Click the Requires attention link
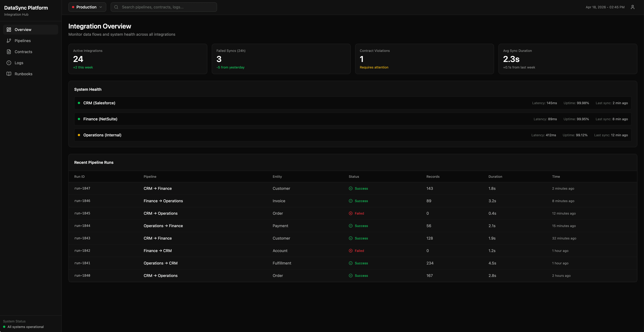Viewport: 644px width, 332px height. [x=374, y=67]
